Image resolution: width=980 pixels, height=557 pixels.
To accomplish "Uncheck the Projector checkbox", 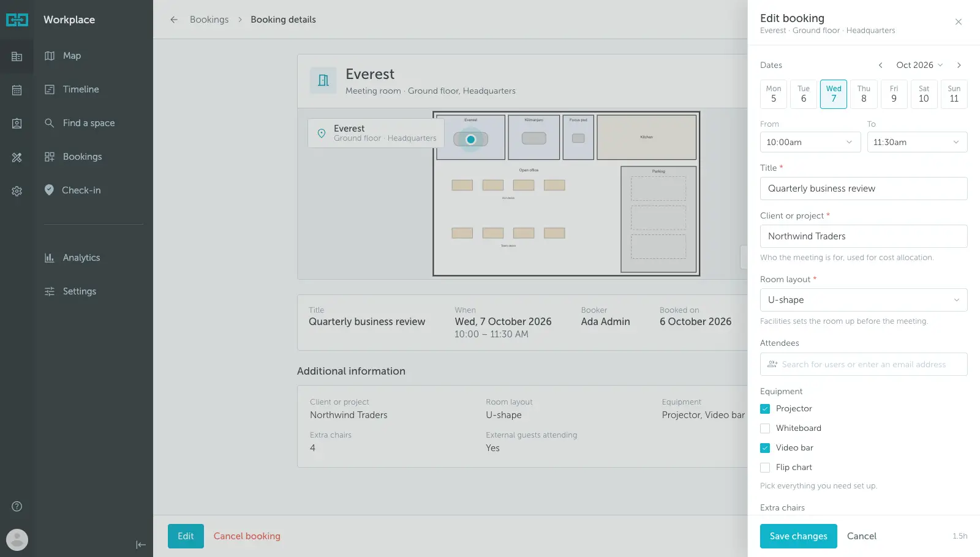I will pyautogui.click(x=765, y=409).
